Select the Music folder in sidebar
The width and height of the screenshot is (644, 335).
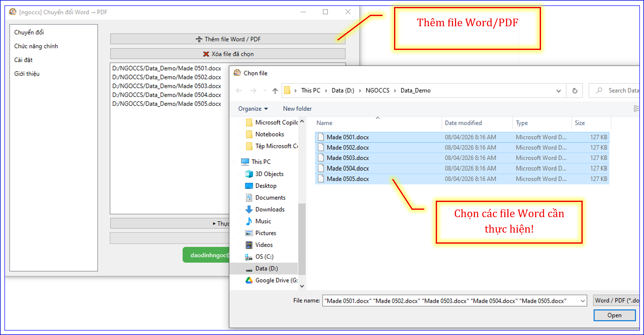coord(263,221)
